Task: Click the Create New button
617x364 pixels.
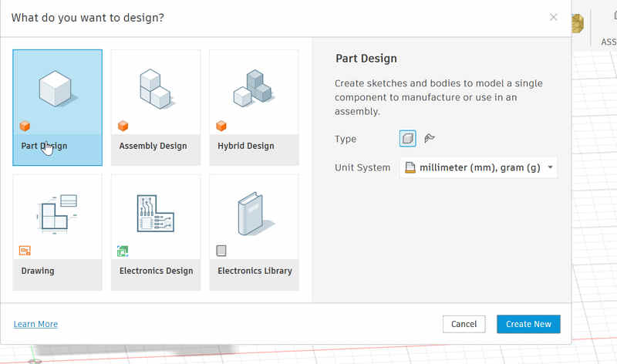Action: tap(528, 324)
